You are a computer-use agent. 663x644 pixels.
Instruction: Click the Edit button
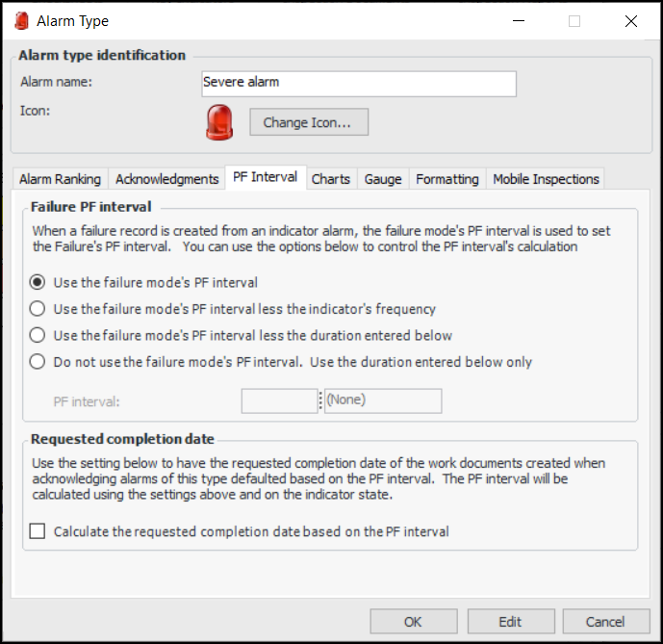510,621
